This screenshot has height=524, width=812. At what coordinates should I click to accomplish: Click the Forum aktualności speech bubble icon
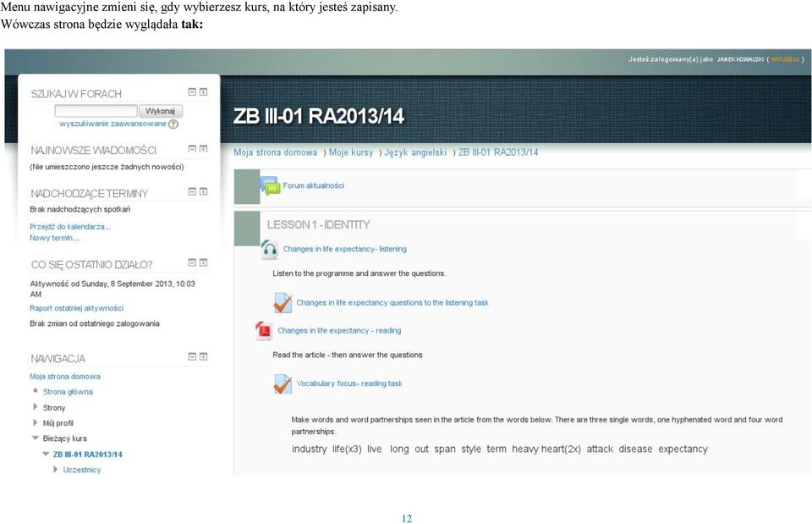tap(270, 186)
